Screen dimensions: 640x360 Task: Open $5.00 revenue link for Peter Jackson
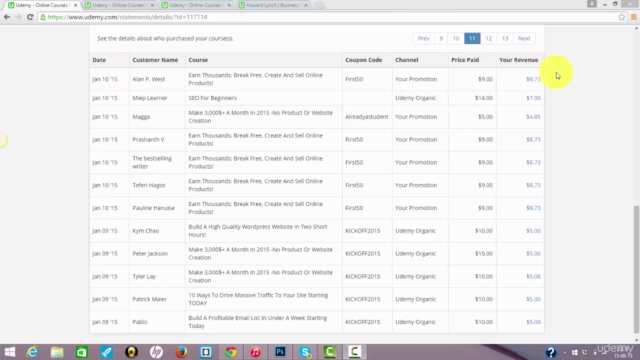(x=533, y=254)
